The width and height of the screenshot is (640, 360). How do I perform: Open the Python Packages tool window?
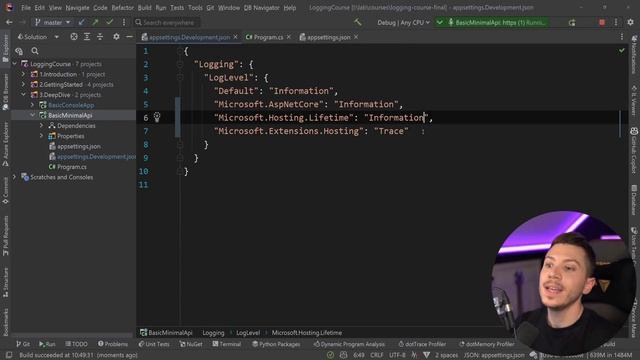pos(276,344)
